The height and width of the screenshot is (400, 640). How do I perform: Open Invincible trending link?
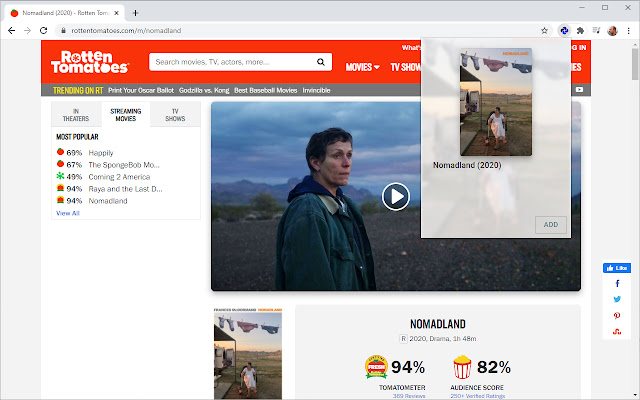[x=316, y=90]
